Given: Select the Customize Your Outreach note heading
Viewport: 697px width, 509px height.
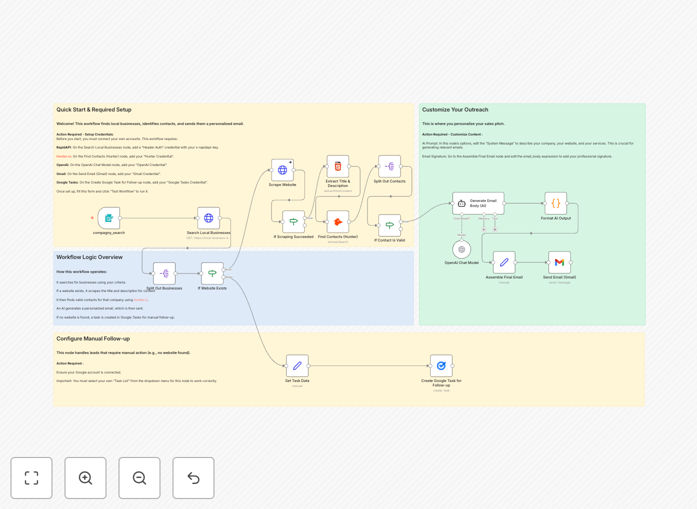Looking at the screenshot, I should pos(455,110).
